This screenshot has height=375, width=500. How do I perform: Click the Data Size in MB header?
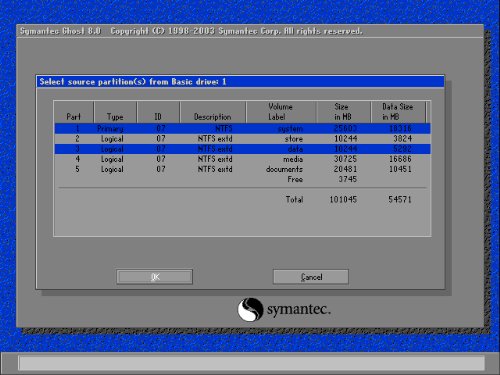coord(398,112)
